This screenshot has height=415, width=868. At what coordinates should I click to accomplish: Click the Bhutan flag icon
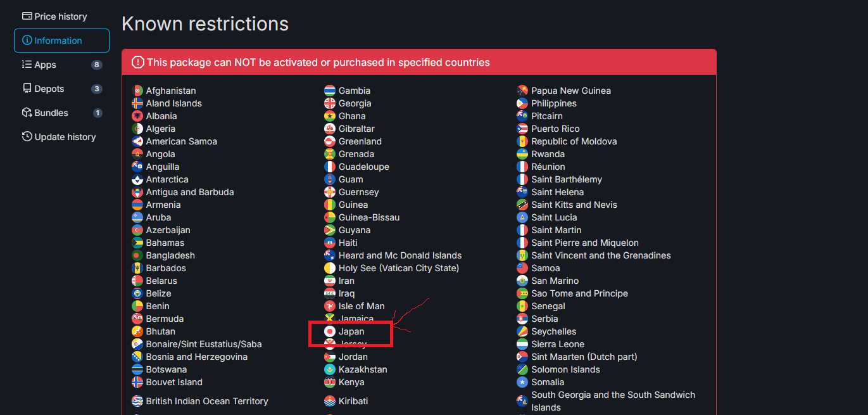[137, 331]
